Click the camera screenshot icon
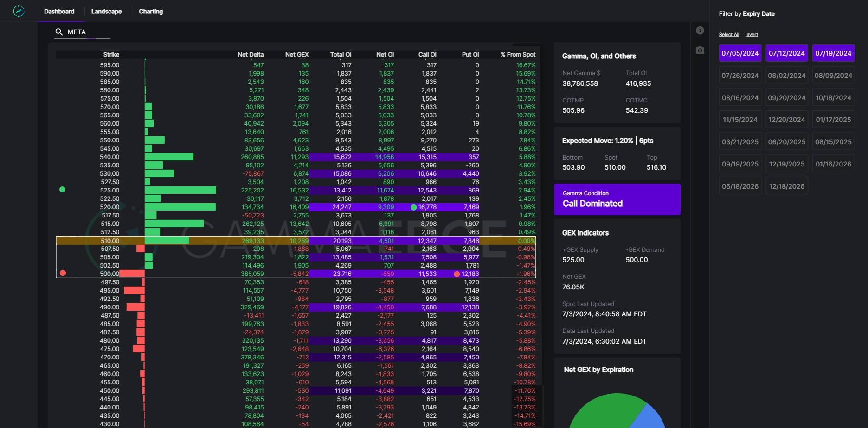This screenshot has height=428, width=868. pyautogui.click(x=700, y=50)
